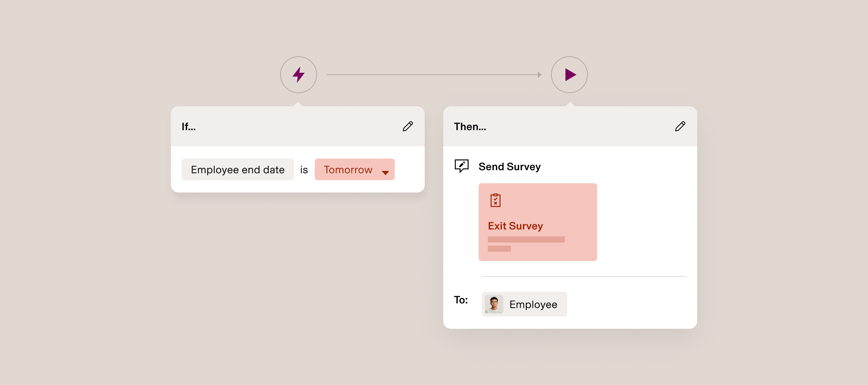
Task: Click the pencil icon on the If card
Action: tap(408, 126)
